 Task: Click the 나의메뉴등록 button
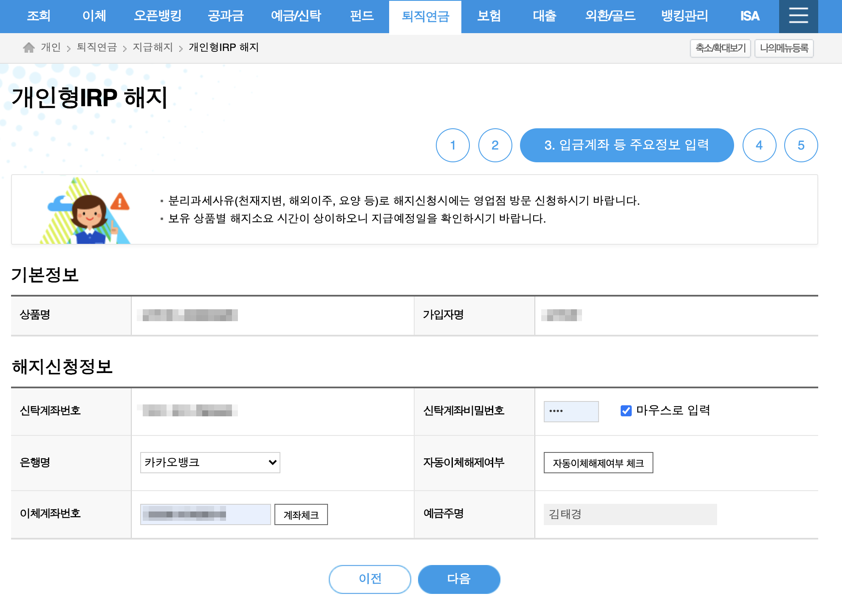point(784,48)
